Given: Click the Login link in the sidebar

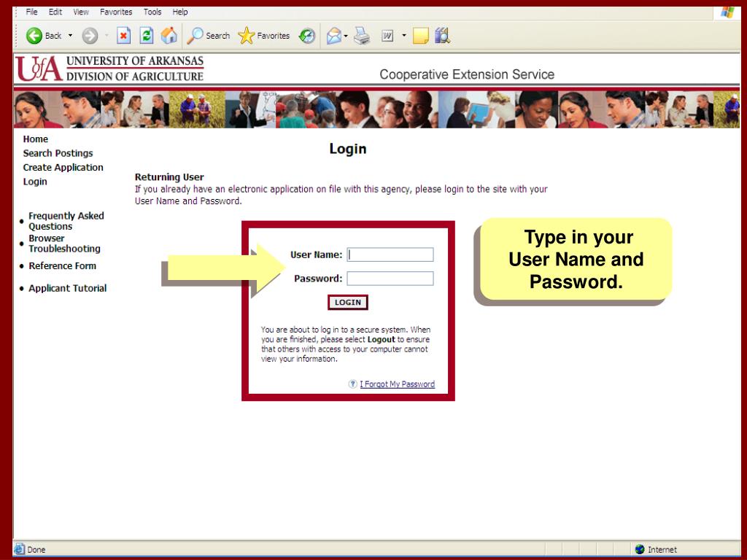Looking at the screenshot, I should click(x=35, y=182).
